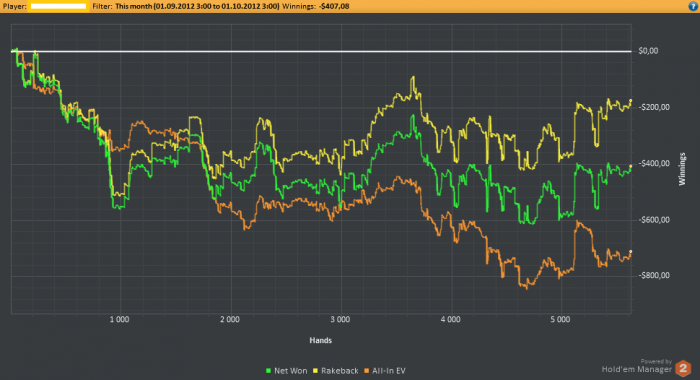This screenshot has width=700, height=380.
Task: Click the All-In EV line end point marker
Action: pos(631,251)
